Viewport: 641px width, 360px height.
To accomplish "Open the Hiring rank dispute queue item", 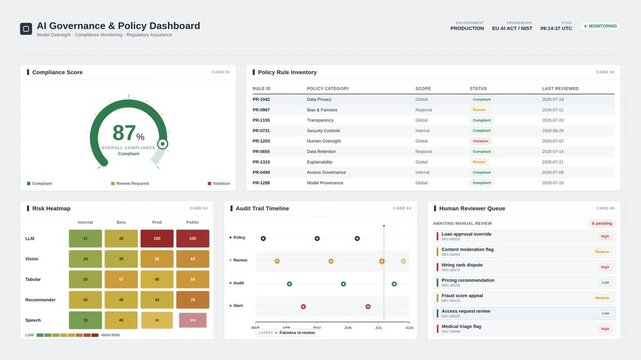I will (x=524, y=267).
